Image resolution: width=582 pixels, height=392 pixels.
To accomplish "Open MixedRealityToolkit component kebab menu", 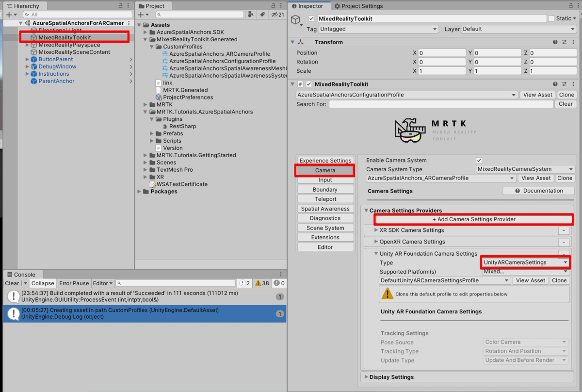I will [x=573, y=84].
